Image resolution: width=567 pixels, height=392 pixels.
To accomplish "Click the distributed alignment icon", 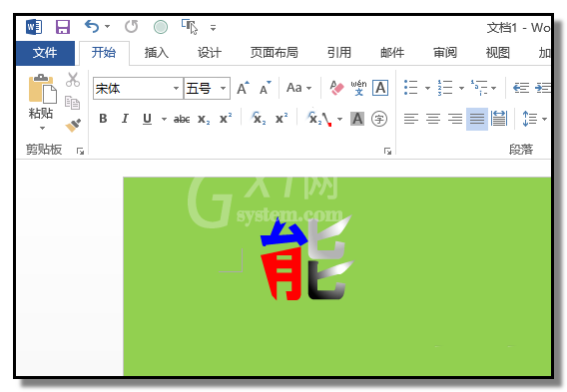I will [499, 119].
